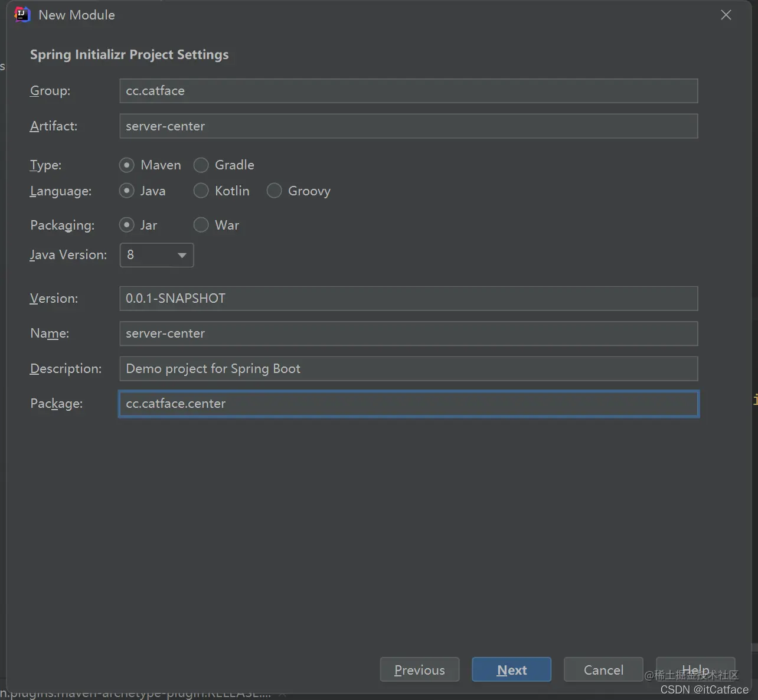This screenshot has width=758, height=700.
Task: Click the Packaging label
Action: 63,225
